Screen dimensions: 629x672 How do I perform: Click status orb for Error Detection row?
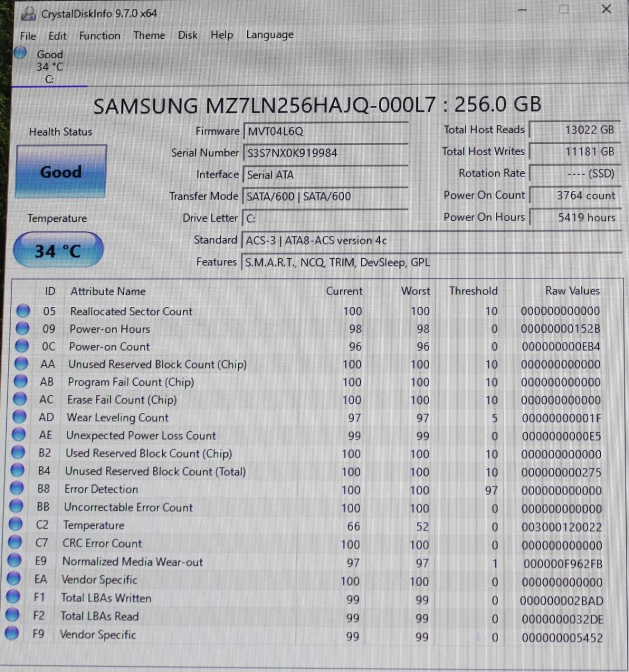(x=17, y=488)
